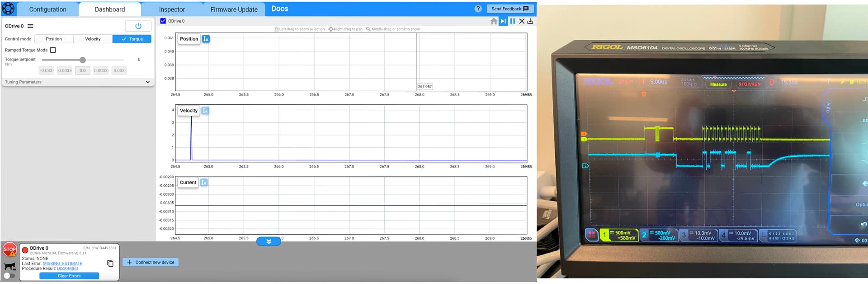Collapse the panel with double-chevron button
The height and width of the screenshot is (284, 868).
pos(269,242)
